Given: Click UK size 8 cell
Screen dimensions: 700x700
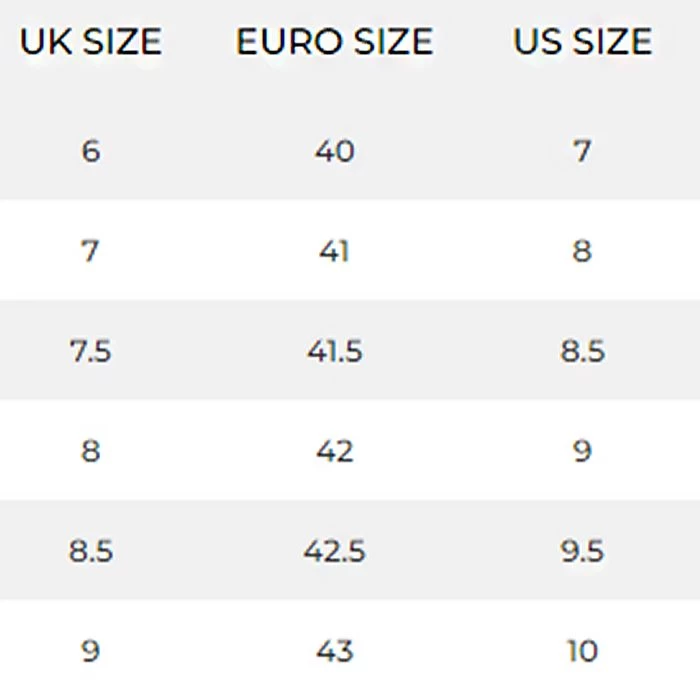Looking at the screenshot, I should coord(91,451).
